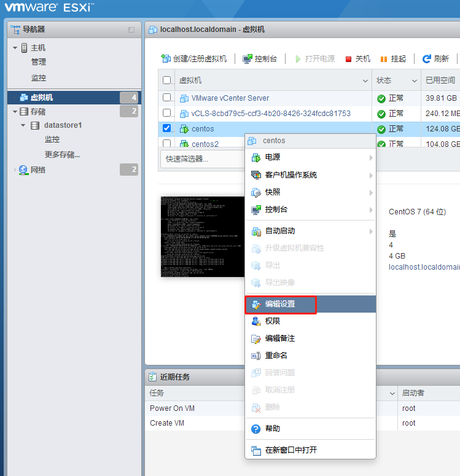Click the 39.81 GB used space cell
Viewport: 460px width, 476px height.
tap(441, 98)
